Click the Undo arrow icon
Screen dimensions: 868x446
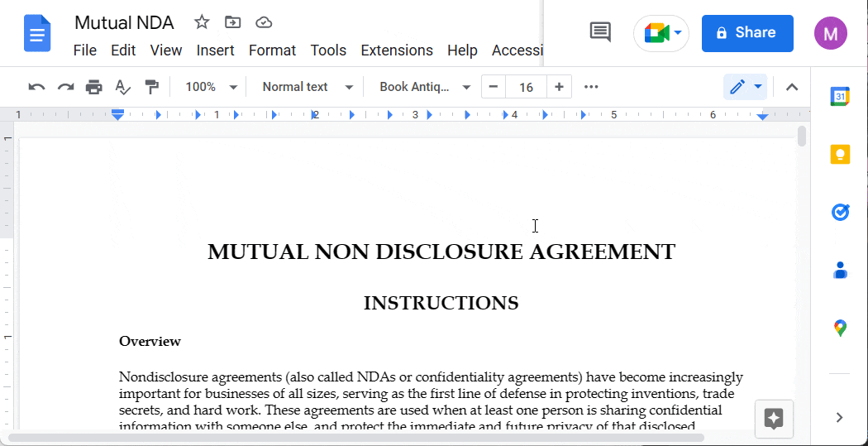pyautogui.click(x=36, y=87)
